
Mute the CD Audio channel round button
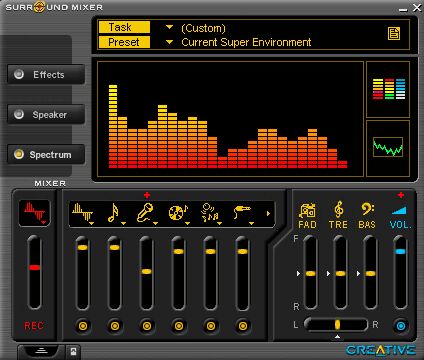click(179, 326)
